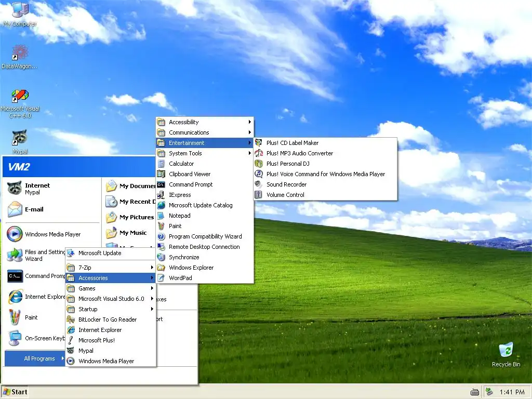Click the 1:41 PM taskbar clock
The image size is (532, 399).
point(512,392)
